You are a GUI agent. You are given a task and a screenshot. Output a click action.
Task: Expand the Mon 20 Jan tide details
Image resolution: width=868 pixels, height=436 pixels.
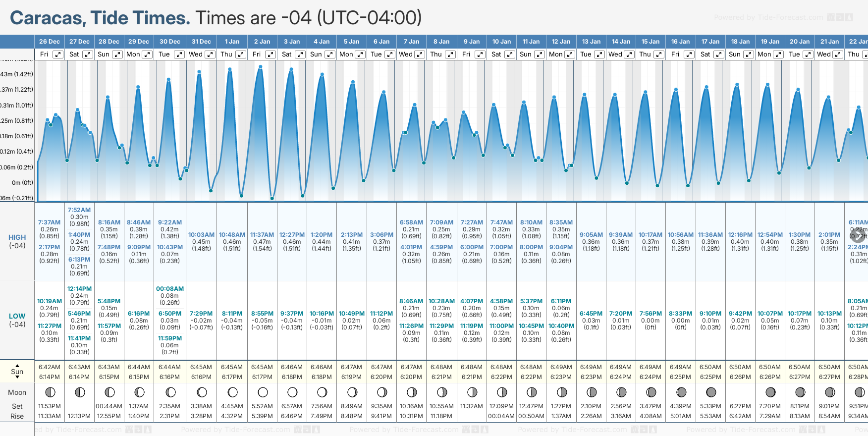point(778,54)
